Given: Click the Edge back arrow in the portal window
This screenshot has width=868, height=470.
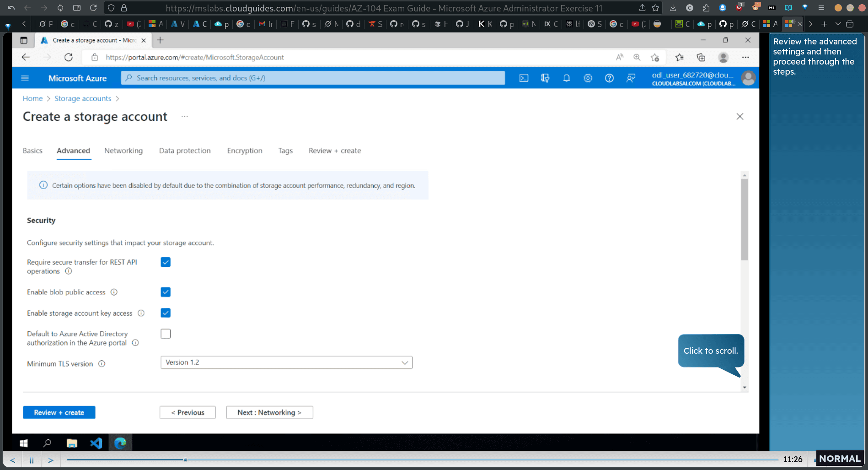Looking at the screenshot, I should (26, 57).
